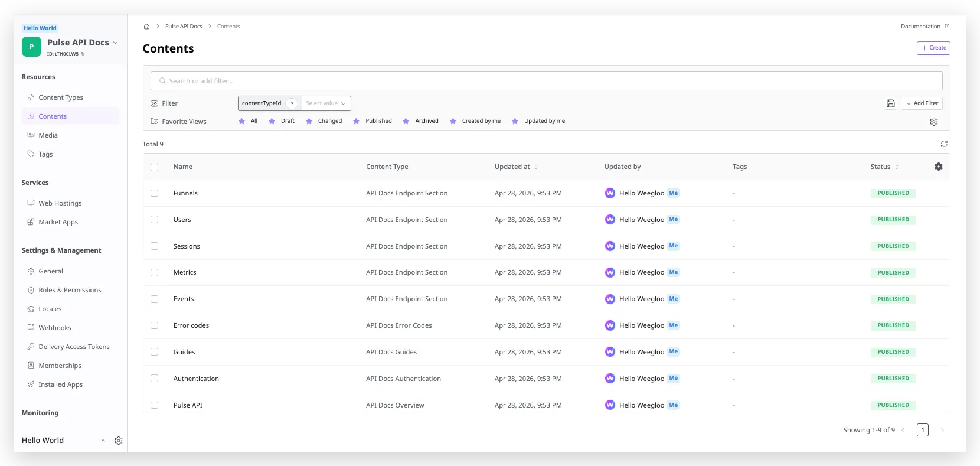Click 'Showing 1-9 of 9' text
The image size is (980, 466).
coord(869,430)
